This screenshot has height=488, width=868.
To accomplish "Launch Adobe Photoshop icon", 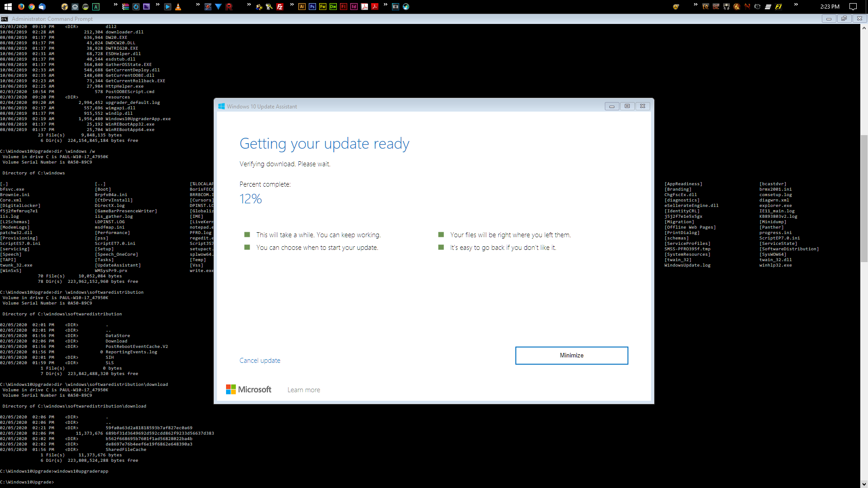I will point(312,7).
